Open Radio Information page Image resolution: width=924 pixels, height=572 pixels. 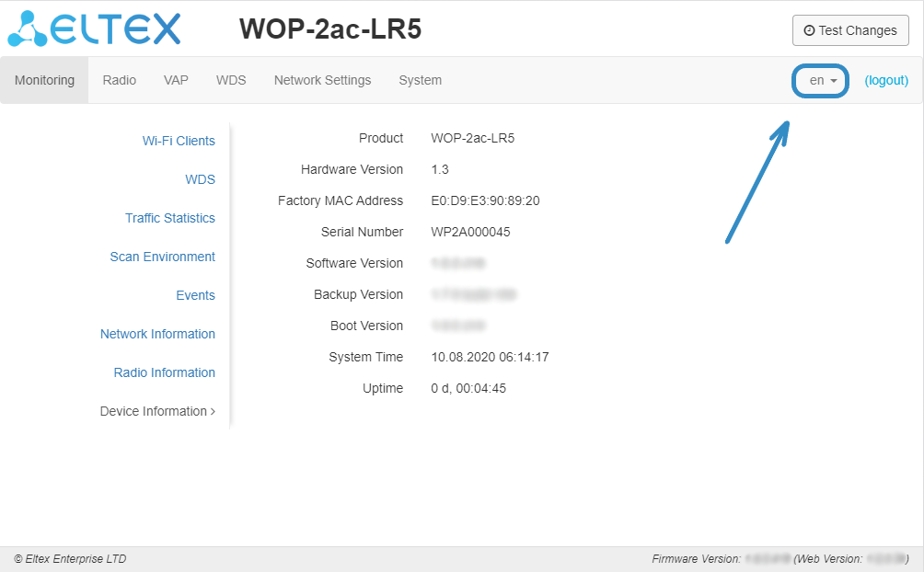point(164,372)
